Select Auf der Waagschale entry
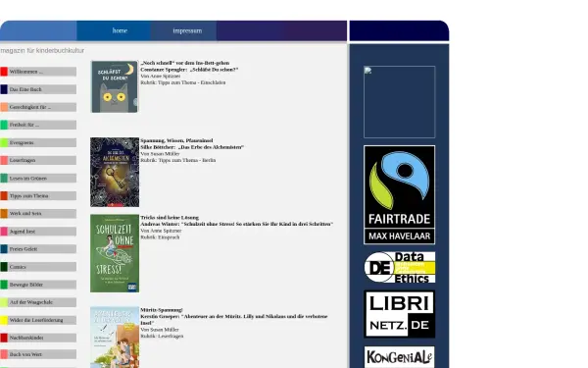This screenshot has width=588, height=368. [x=38, y=302]
